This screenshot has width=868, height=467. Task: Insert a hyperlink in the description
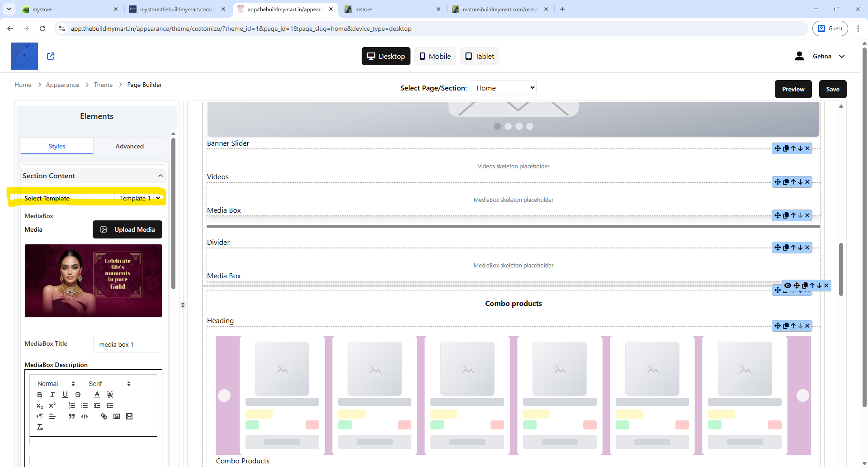[104, 416]
